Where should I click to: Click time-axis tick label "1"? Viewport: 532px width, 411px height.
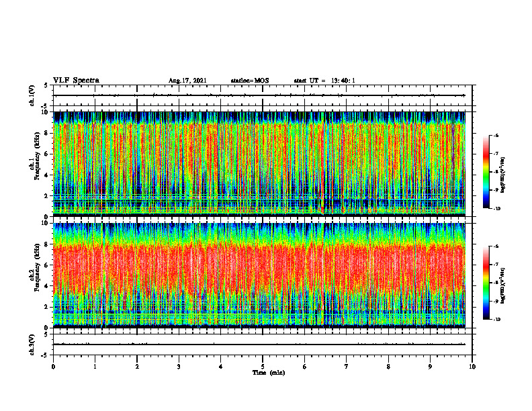95,367
